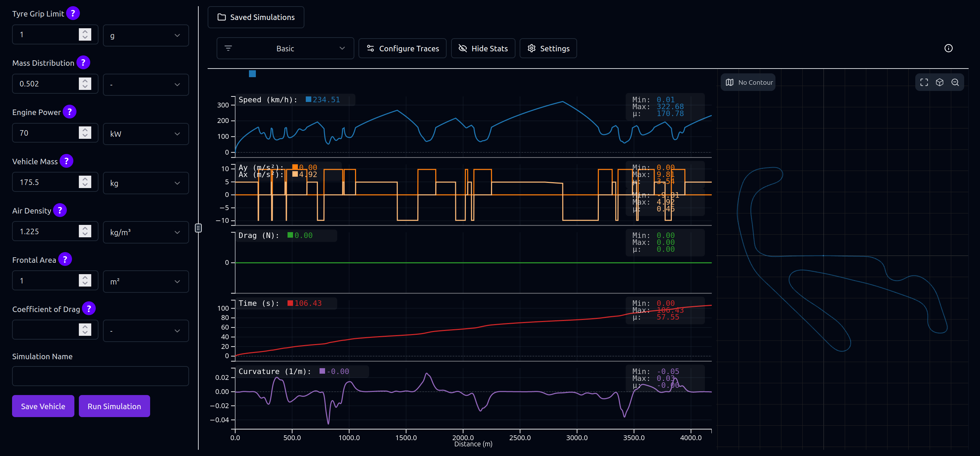Click the zoom out magnifier icon
The width and height of the screenshot is (980, 456).
[955, 82]
